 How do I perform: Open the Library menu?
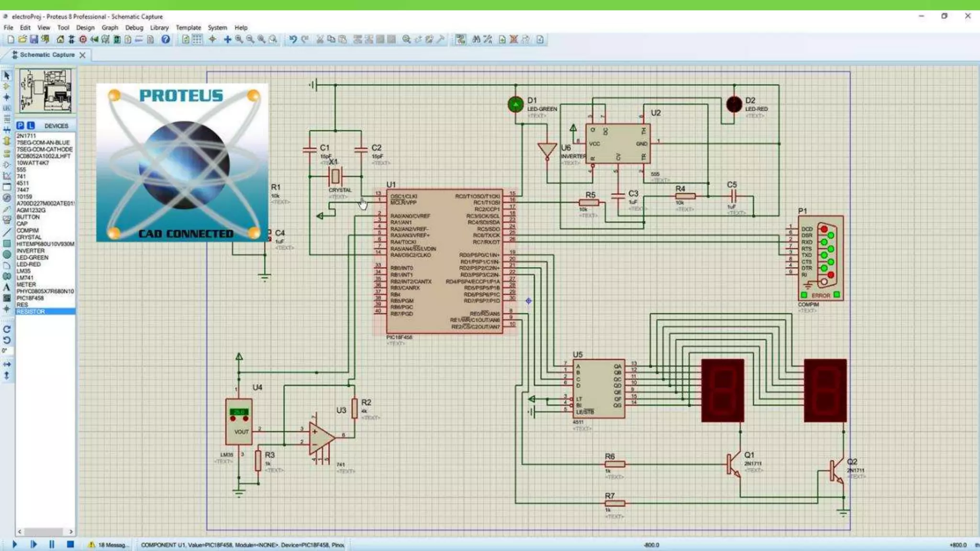(159, 28)
